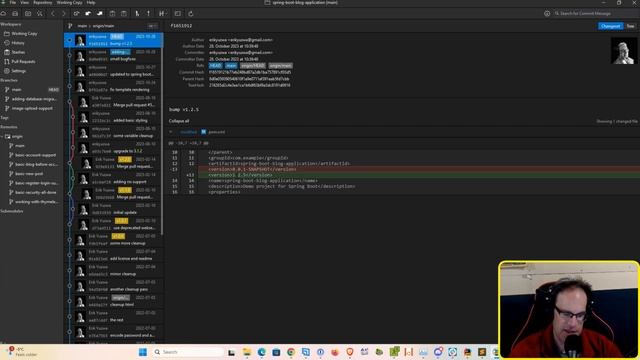This screenshot has height=360, width=640.
Task: Switch to the Tree view
Action: click(631, 26)
